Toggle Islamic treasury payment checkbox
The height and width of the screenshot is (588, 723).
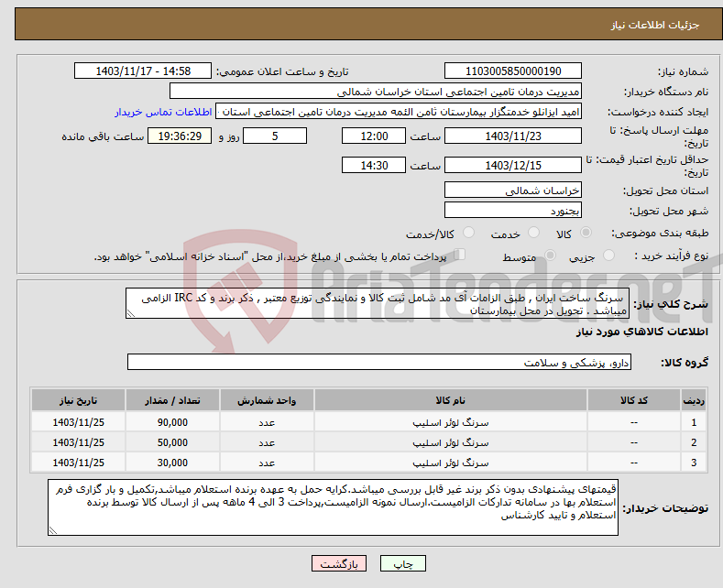(x=460, y=254)
